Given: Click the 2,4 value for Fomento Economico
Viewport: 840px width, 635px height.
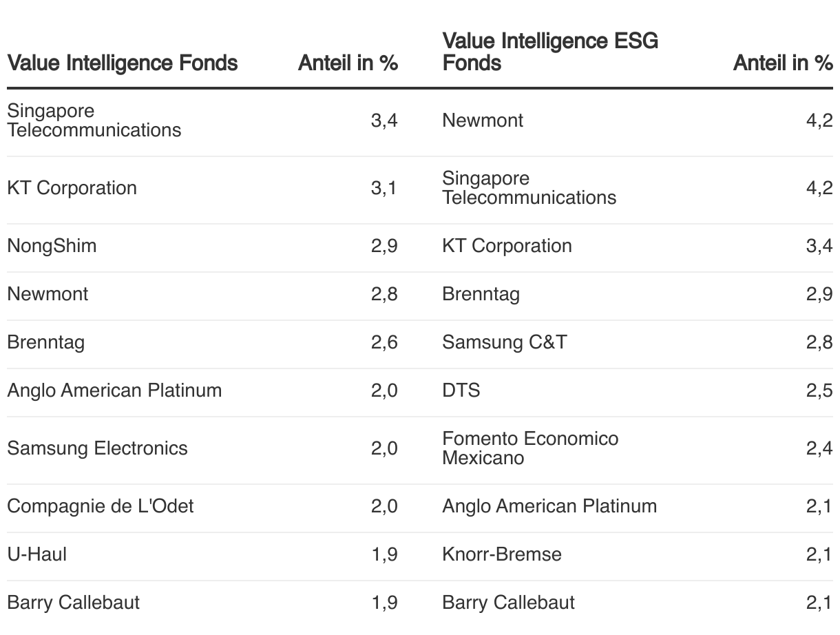Looking at the screenshot, I should pos(819,448).
